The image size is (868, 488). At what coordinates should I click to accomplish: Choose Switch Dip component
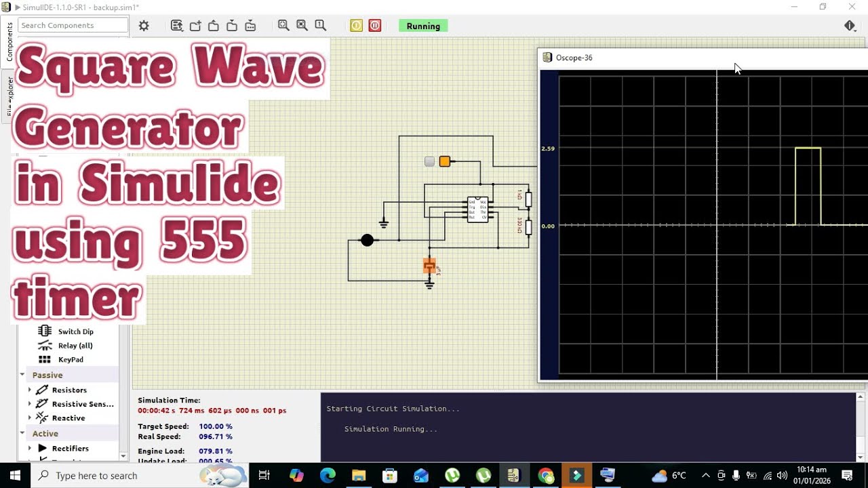[75, 331]
